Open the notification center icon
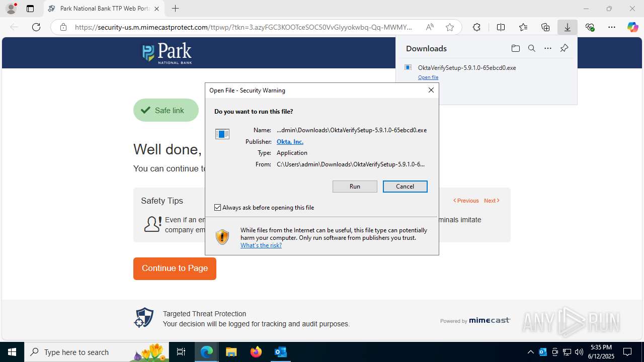Viewport: 644px width, 362px height. coord(627,352)
